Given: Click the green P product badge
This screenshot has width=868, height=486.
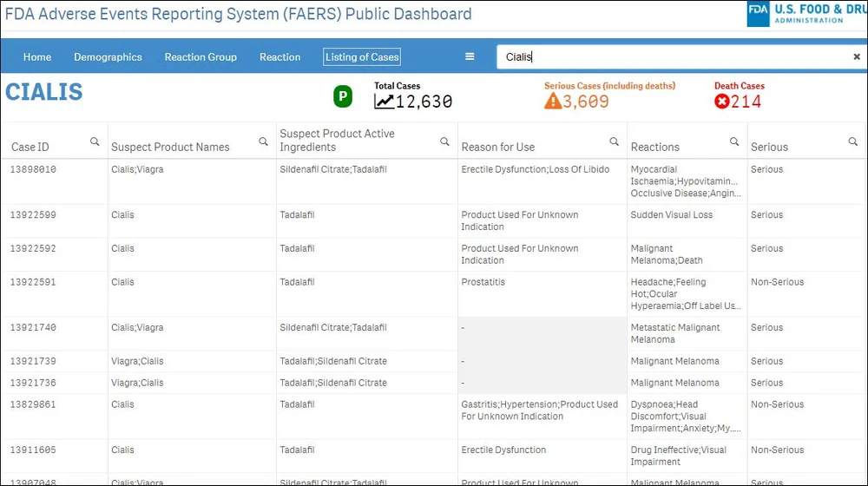Looking at the screenshot, I should (x=343, y=97).
